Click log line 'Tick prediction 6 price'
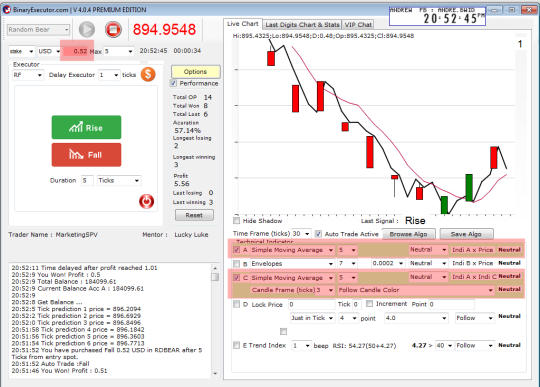Viewport: 540px width, 387px height. (x=78, y=343)
